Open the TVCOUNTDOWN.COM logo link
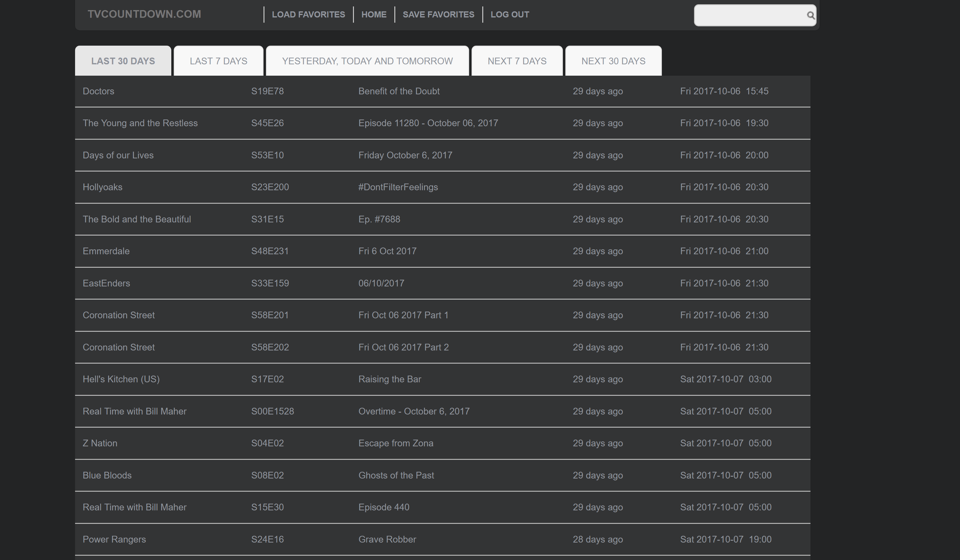Viewport: 960px width, 560px height. [144, 14]
